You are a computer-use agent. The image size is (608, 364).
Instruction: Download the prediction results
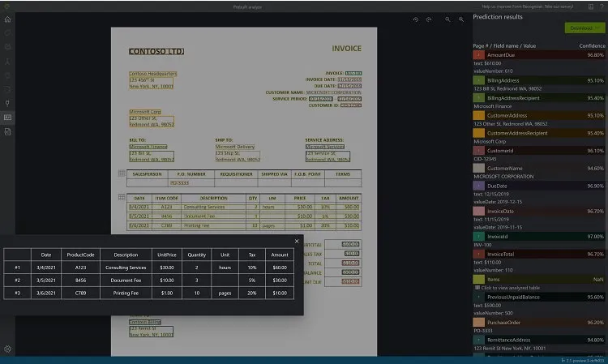pos(584,28)
